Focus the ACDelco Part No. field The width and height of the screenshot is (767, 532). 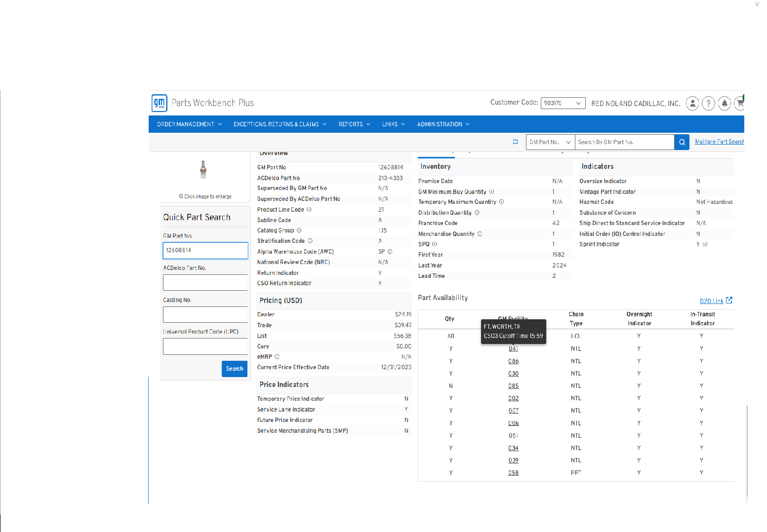205,283
